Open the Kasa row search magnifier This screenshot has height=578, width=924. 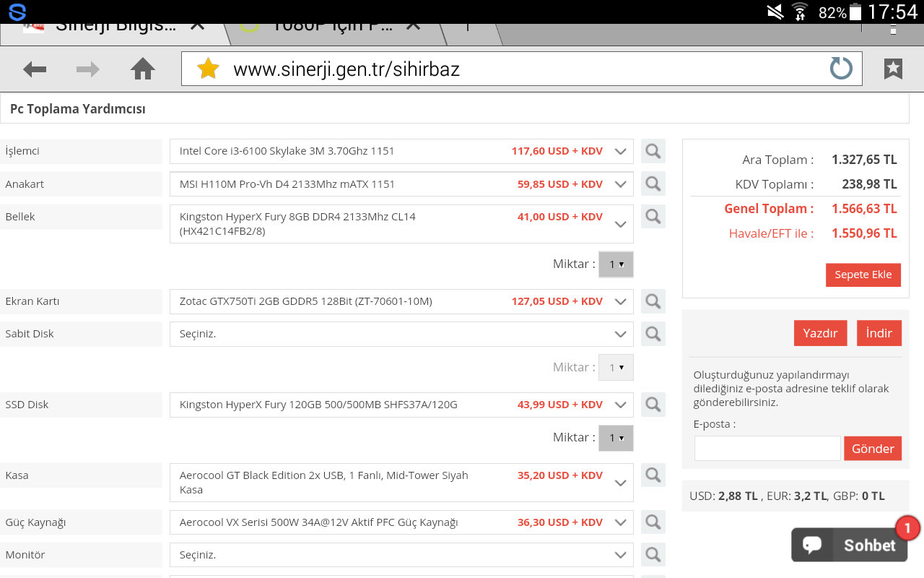[x=653, y=475]
